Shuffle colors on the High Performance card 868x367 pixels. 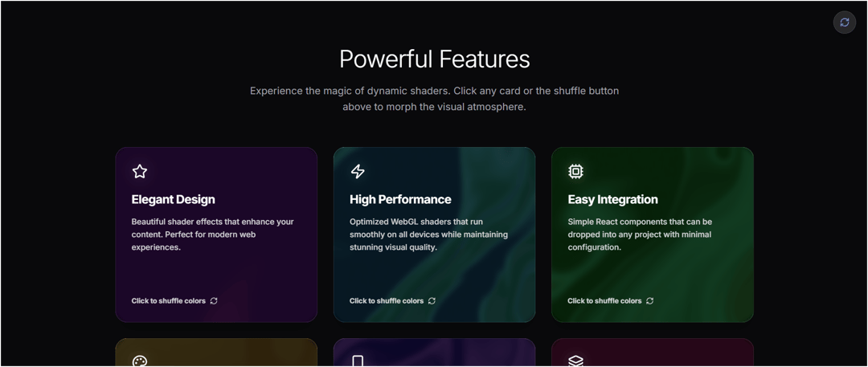pyautogui.click(x=392, y=300)
